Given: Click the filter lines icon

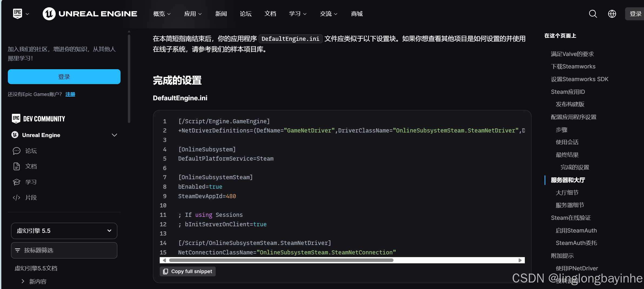Looking at the screenshot, I should coord(18,250).
